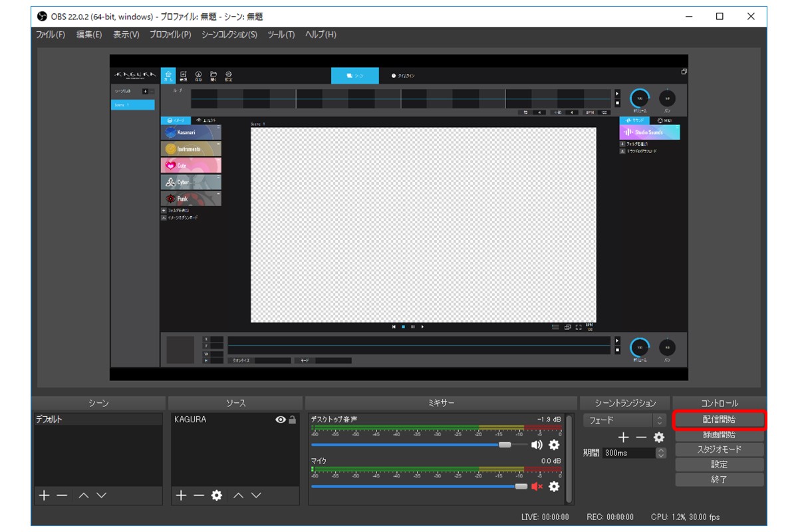Remove the selected scene with the minus icon
The image size is (798, 532).
[x=62, y=495]
